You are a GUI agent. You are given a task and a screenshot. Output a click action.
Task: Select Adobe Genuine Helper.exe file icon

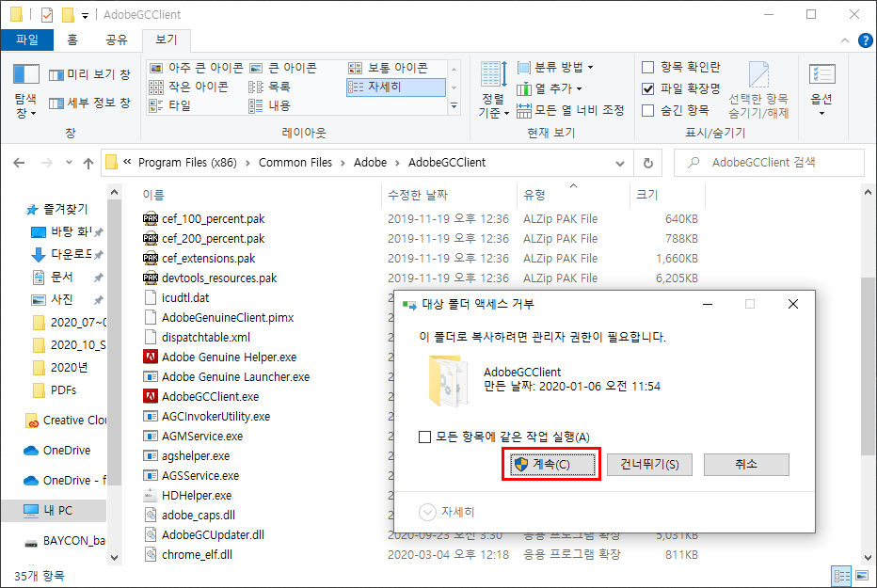tap(150, 358)
